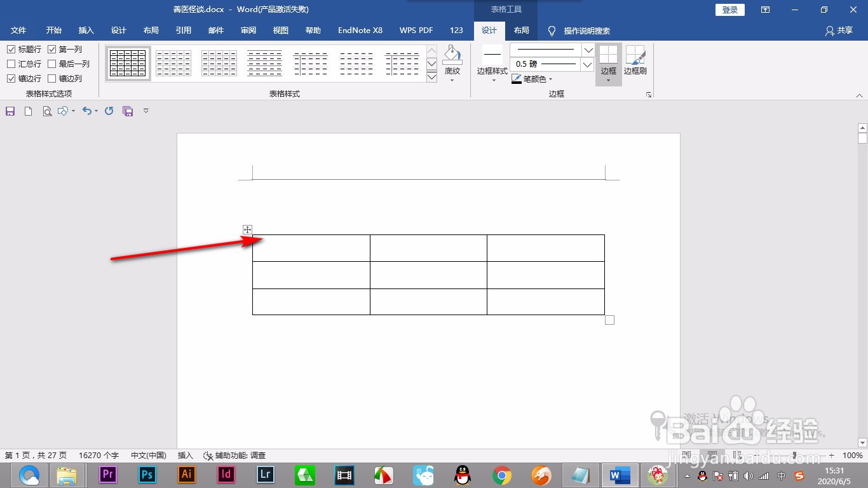This screenshot has height=488, width=868.
Task: Select the first grid table style thumbnail
Action: pyautogui.click(x=128, y=64)
